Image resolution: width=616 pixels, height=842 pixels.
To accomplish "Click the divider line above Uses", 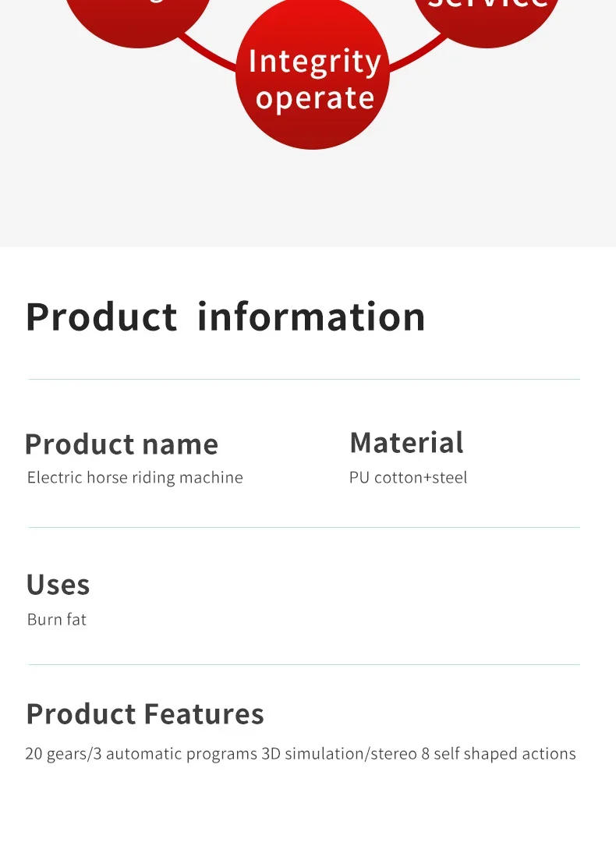I will tap(304, 528).
